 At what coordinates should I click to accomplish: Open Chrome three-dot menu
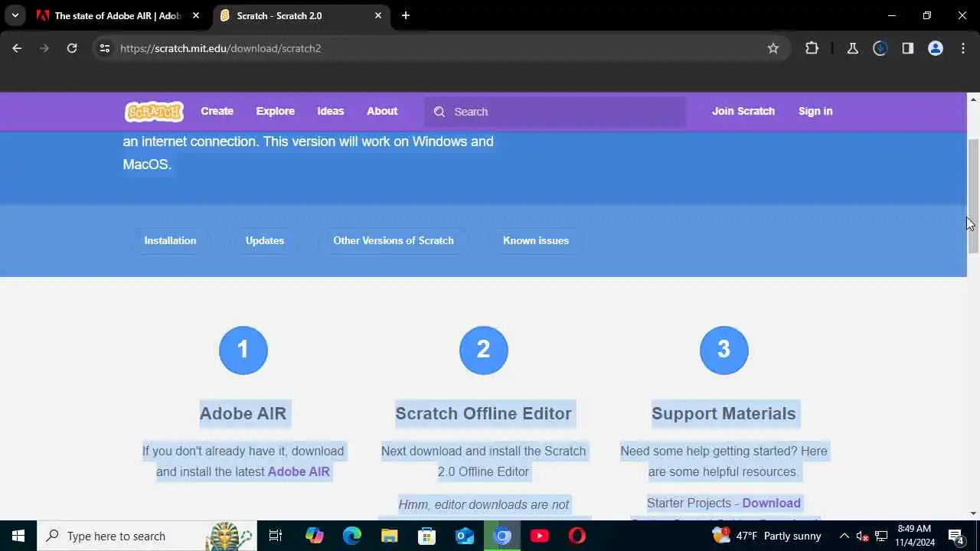tap(963, 48)
